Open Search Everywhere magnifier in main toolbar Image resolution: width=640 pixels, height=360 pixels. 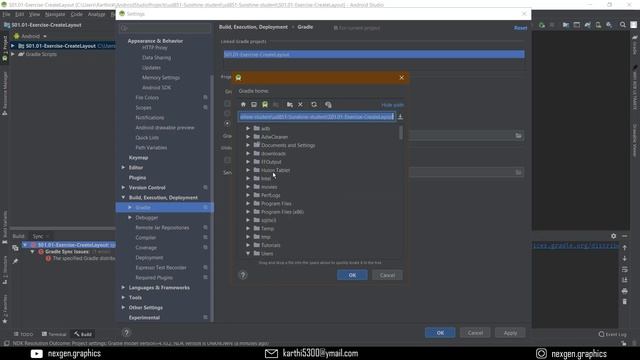click(622, 25)
